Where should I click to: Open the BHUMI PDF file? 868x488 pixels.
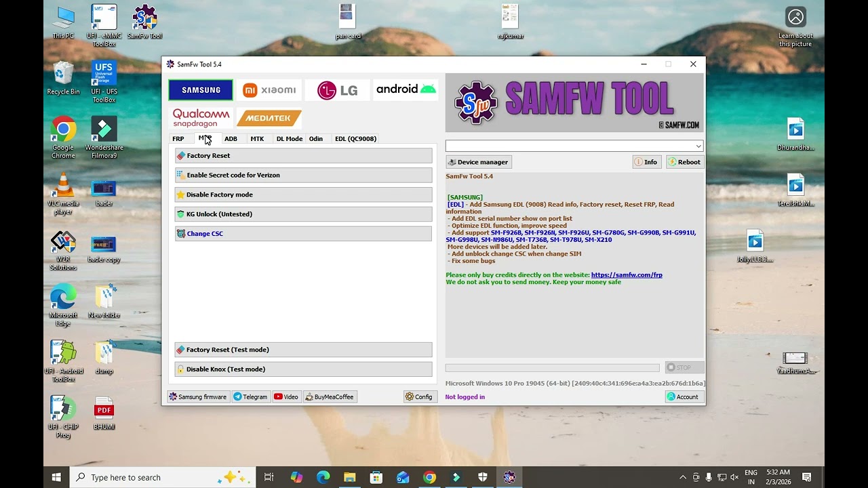click(104, 413)
